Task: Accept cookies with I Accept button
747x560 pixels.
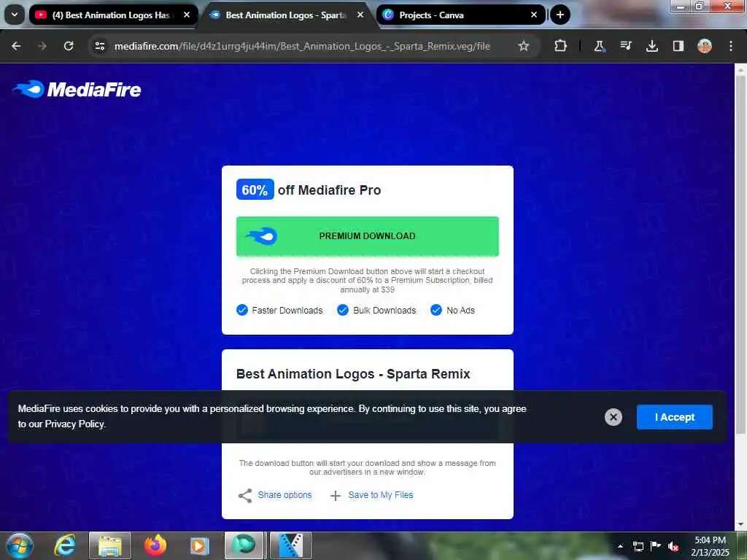Action: pos(675,417)
